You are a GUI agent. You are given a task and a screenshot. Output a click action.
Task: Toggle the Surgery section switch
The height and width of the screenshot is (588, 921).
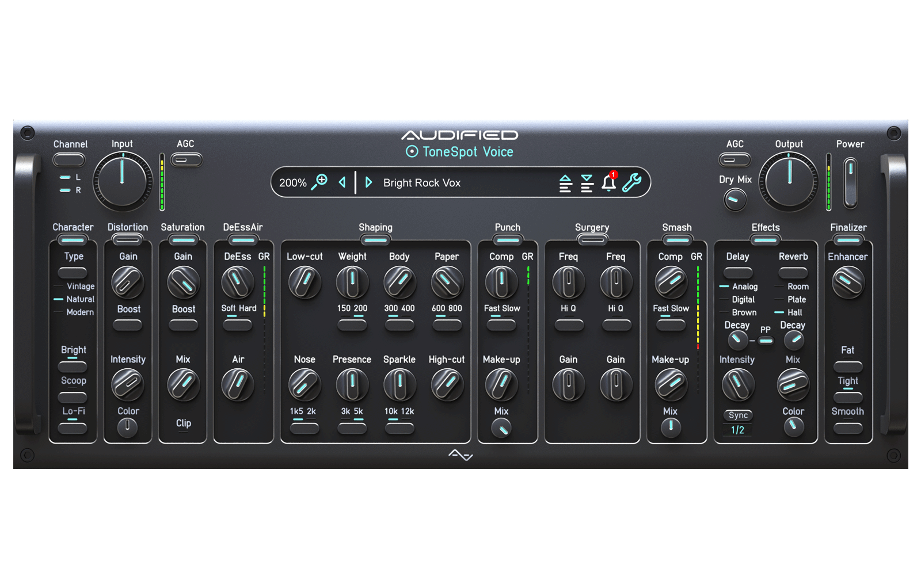pos(592,239)
